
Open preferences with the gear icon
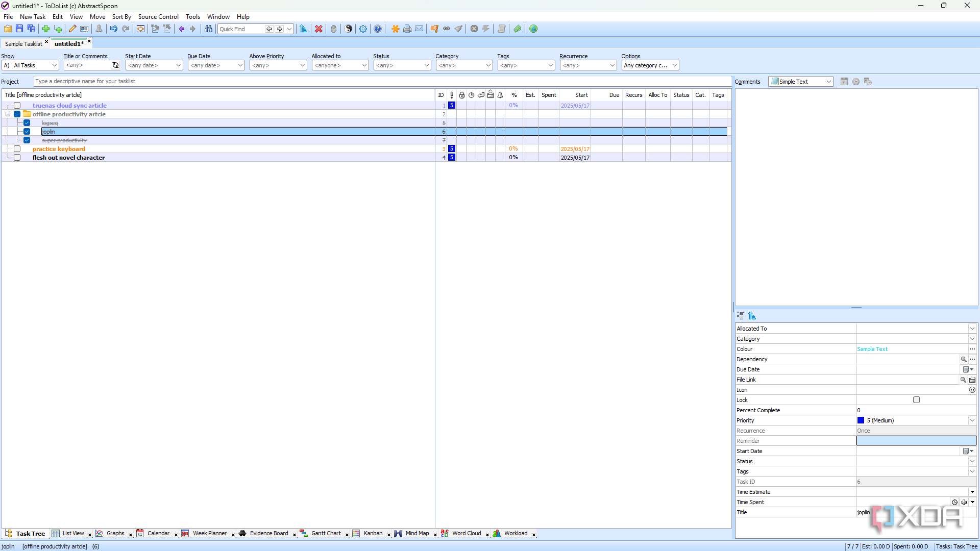click(x=363, y=29)
